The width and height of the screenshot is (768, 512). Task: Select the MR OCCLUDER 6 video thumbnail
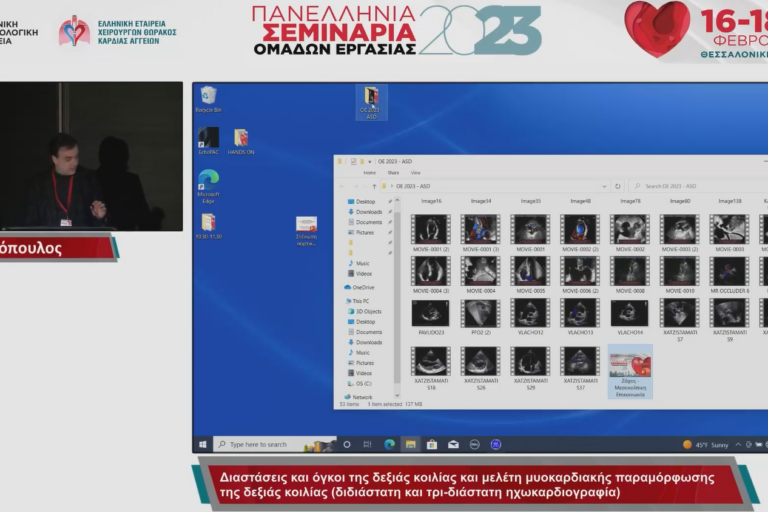(729, 273)
